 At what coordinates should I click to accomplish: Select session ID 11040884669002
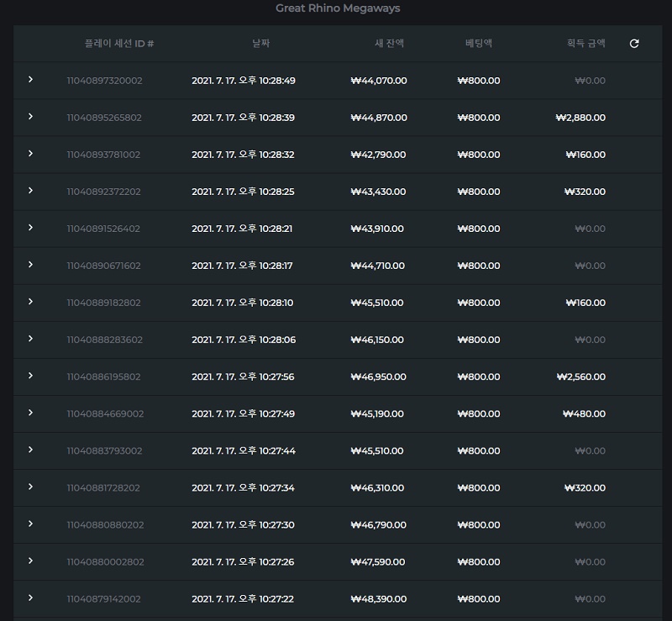click(x=105, y=413)
